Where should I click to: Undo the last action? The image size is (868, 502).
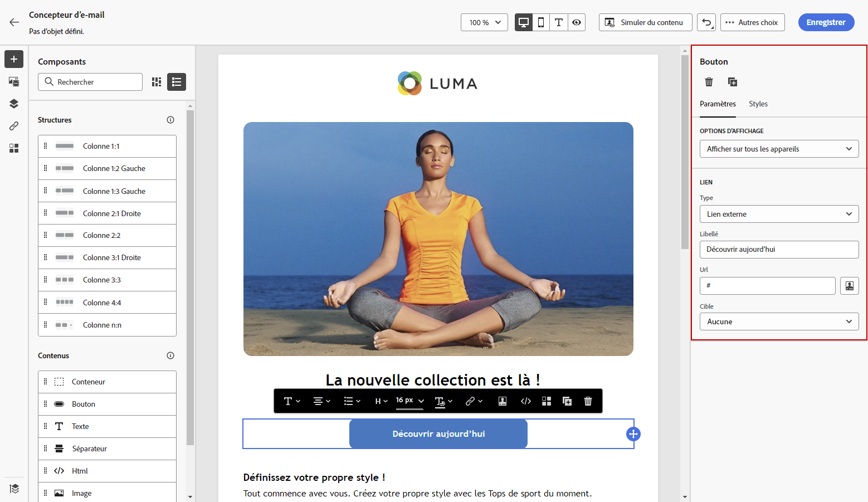point(706,22)
